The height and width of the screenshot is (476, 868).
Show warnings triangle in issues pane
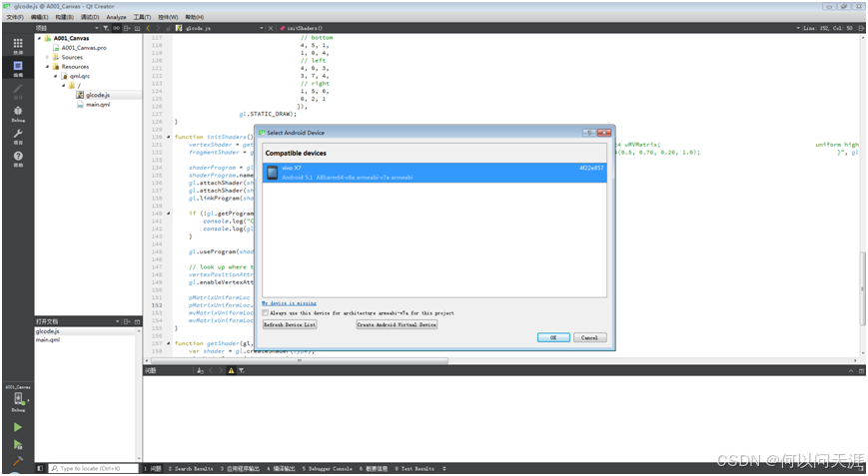point(231,370)
